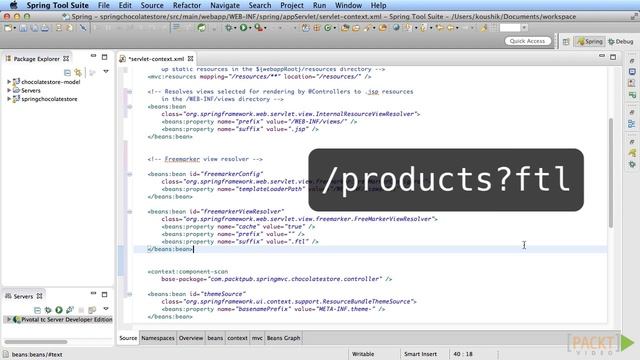Screen dimensions: 640x360
Task: Click the New Java Class green icon
Action: point(328,28)
